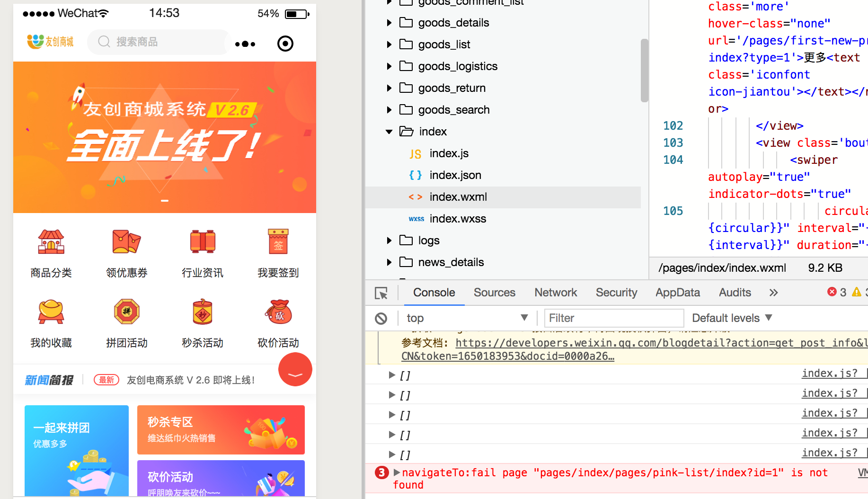Open the mini program three-dots menu
This screenshot has width=868, height=499.
pos(245,44)
